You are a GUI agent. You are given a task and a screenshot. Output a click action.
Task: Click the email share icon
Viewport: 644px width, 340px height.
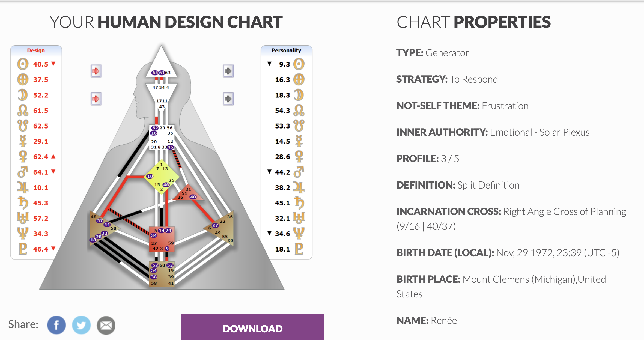pyautogui.click(x=106, y=325)
